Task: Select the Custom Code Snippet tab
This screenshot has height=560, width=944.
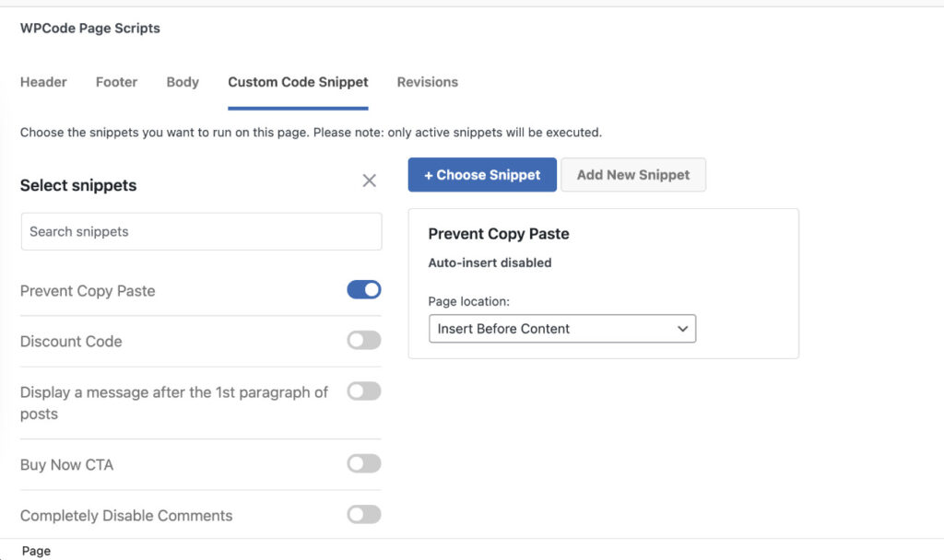Action: tap(297, 82)
